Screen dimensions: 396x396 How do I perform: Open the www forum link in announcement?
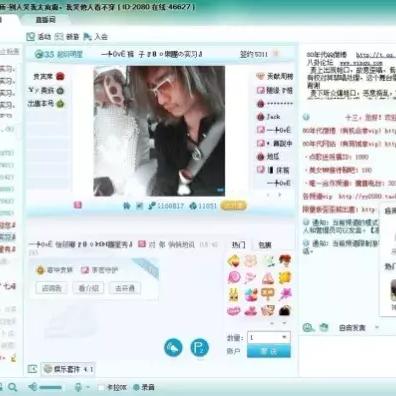tap(361, 63)
